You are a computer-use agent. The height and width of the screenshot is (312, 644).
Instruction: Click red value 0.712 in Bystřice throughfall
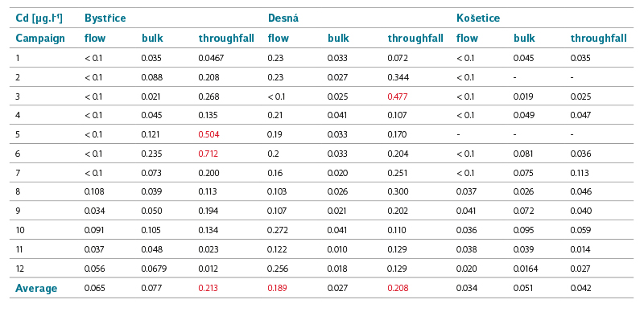pyautogui.click(x=208, y=154)
